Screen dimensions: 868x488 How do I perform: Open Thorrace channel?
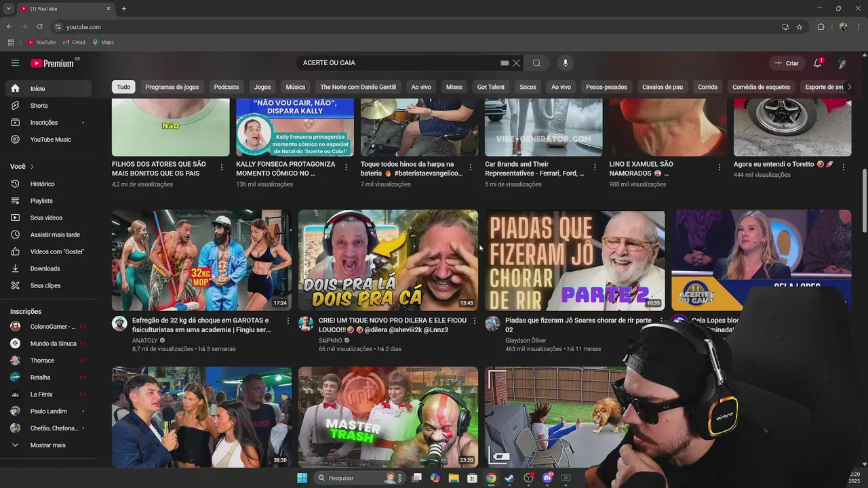coord(47,361)
